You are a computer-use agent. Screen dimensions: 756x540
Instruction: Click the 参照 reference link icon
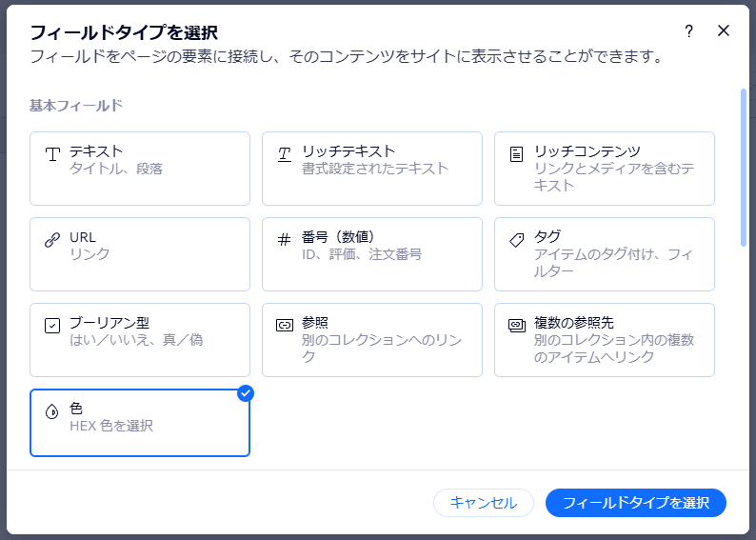[x=285, y=326]
